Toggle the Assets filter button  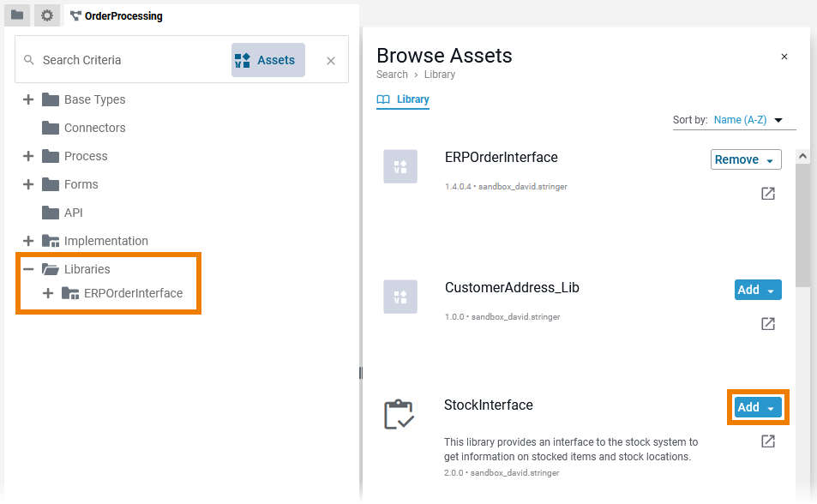click(x=267, y=60)
